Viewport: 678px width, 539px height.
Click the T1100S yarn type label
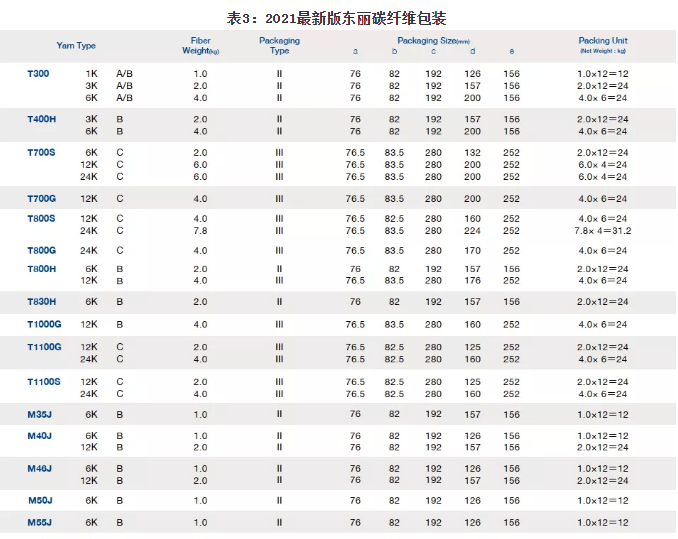(44, 382)
